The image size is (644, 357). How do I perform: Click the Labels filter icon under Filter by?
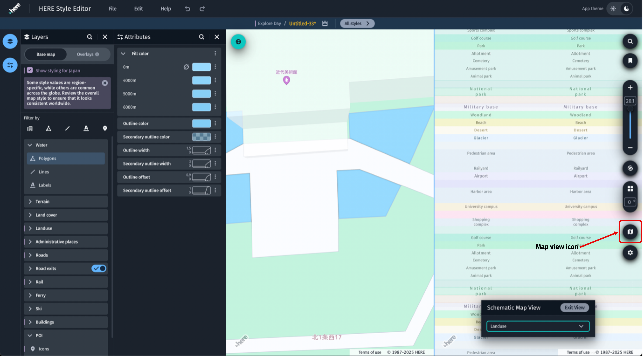click(86, 128)
